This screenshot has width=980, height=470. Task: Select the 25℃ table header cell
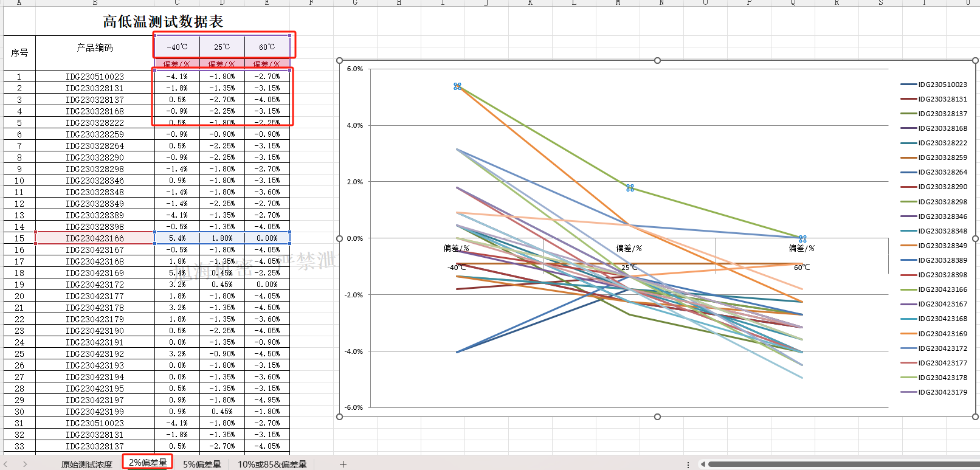coord(222,47)
